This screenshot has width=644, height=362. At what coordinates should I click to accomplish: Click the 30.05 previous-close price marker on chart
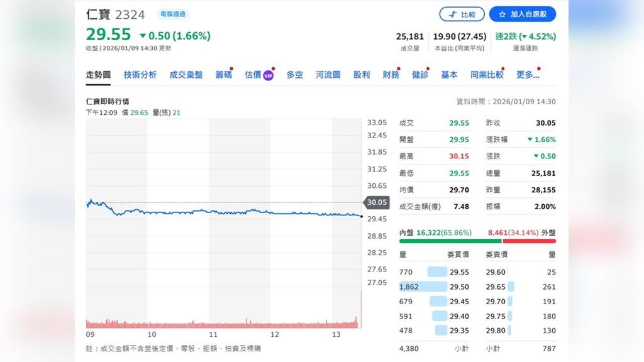375,202
